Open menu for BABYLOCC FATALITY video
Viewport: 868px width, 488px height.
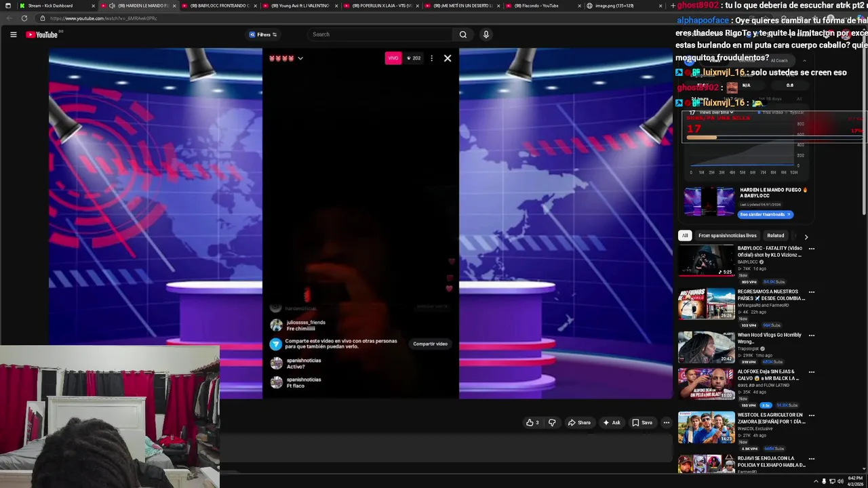811,249
